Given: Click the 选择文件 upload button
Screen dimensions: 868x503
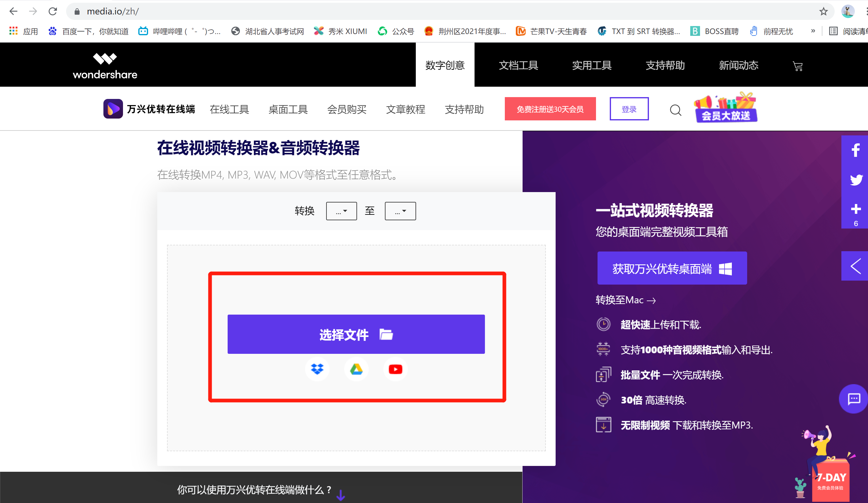Looking at the screenshot, I should tap(356, 334).
